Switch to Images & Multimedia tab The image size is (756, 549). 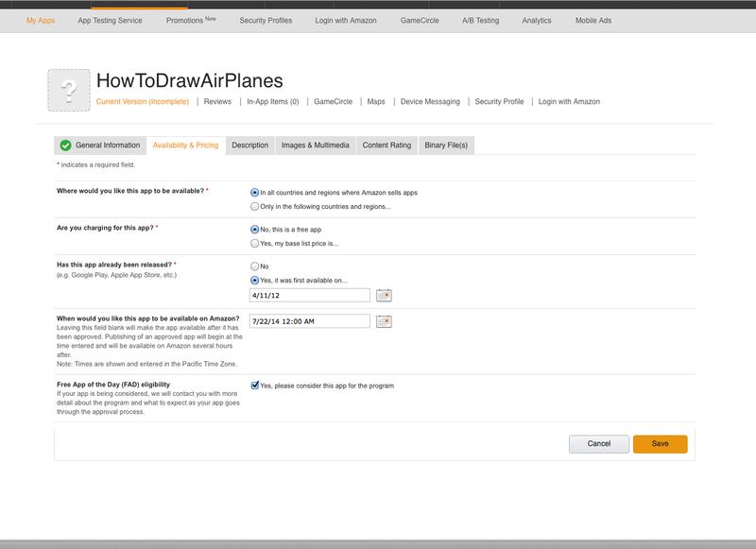(x=316, y=146)
